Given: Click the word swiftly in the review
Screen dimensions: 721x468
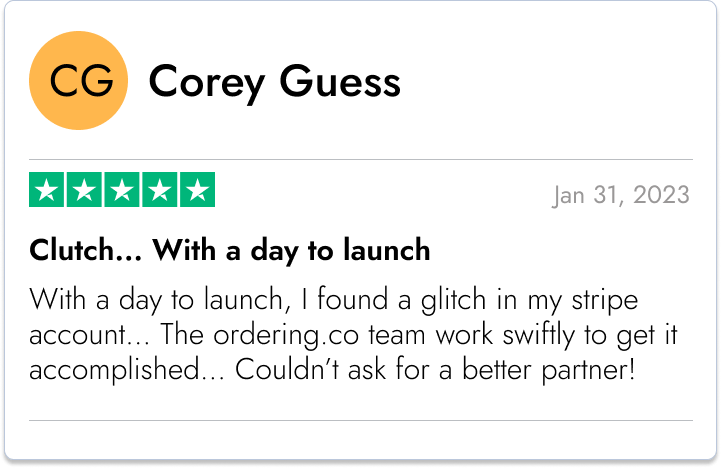Looking at the screenshot, I should point(538,336).
